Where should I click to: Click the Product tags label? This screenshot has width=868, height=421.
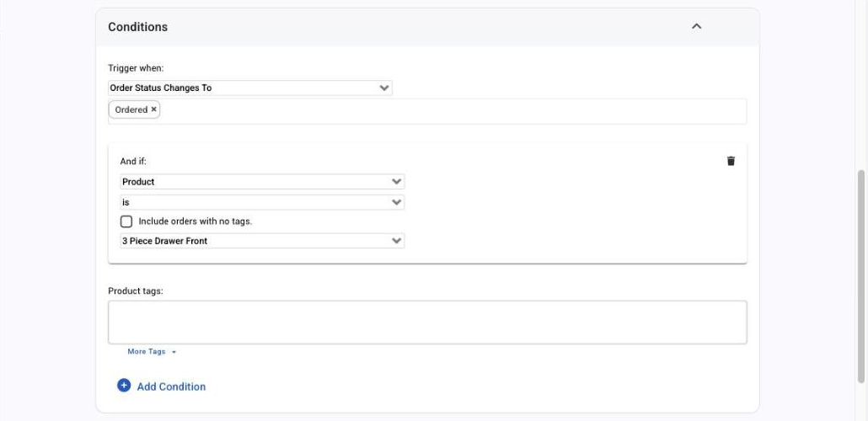point(136,291)
